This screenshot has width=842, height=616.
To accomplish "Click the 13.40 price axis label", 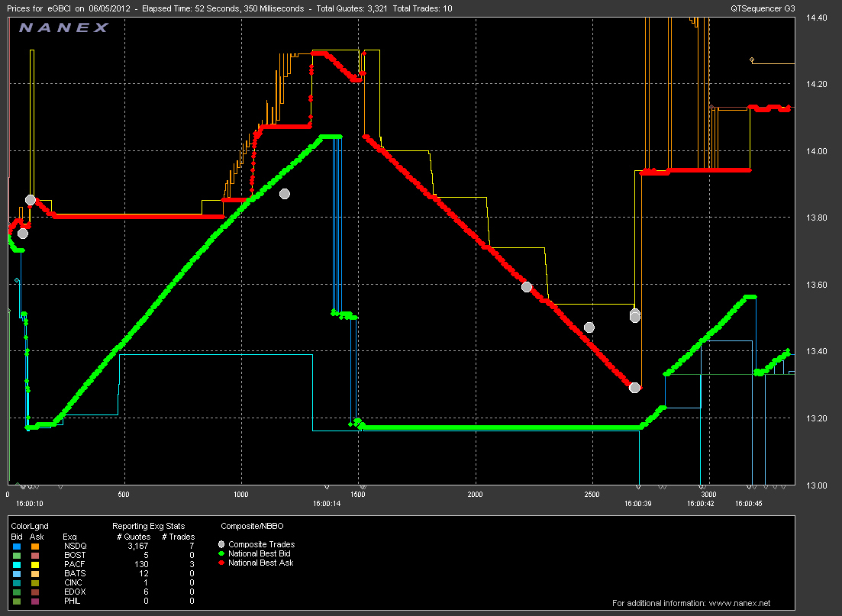I will coord(816,351).
